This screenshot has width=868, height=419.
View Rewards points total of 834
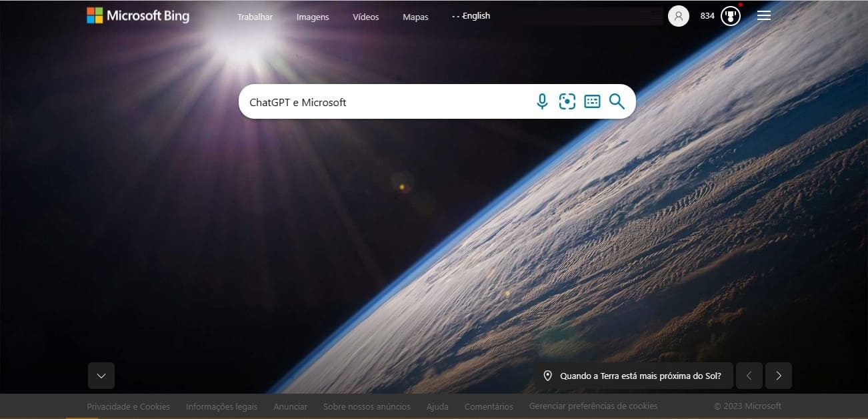click(x=707, y=15)
